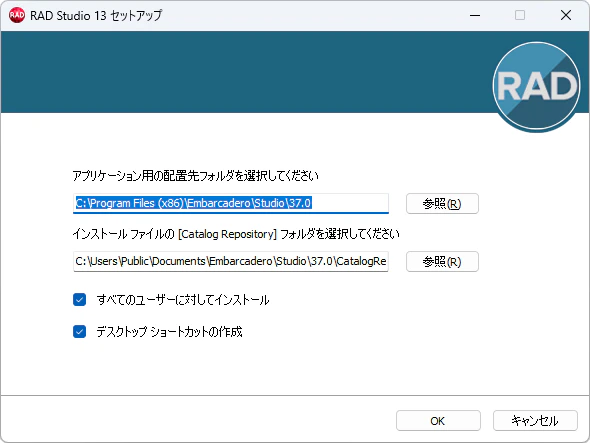Click the RAD Studio 13 セットアップ window title
This screenshot has height=443, width=590.
pos(96,15)
